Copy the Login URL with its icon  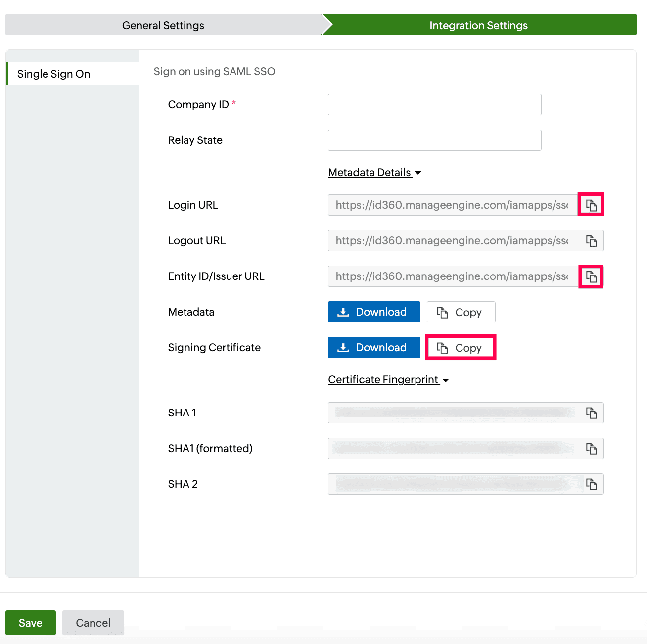coord(591,205)
